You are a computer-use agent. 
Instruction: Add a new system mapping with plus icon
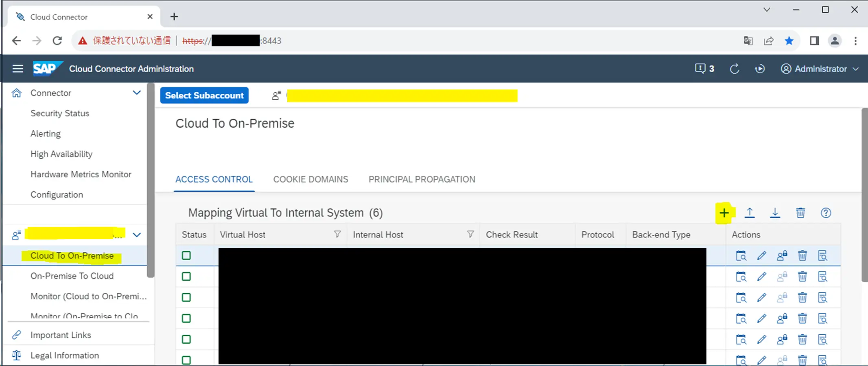point(724,213)
